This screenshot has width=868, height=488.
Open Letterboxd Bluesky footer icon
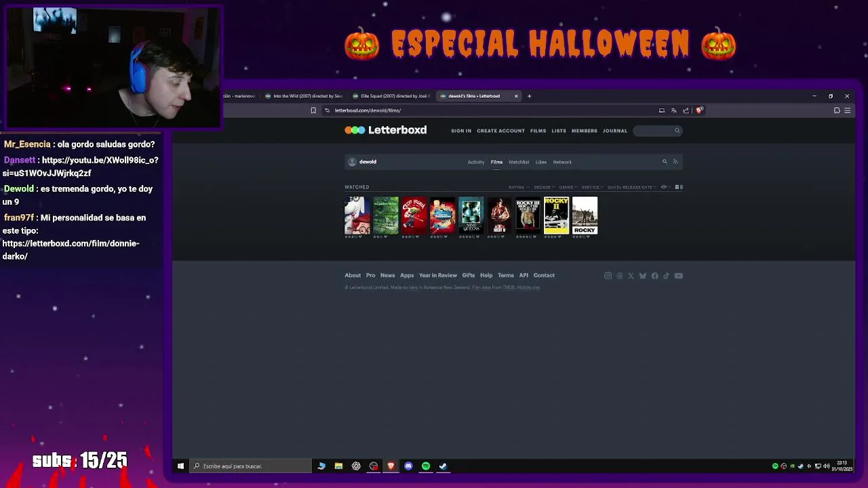(643, 276)
